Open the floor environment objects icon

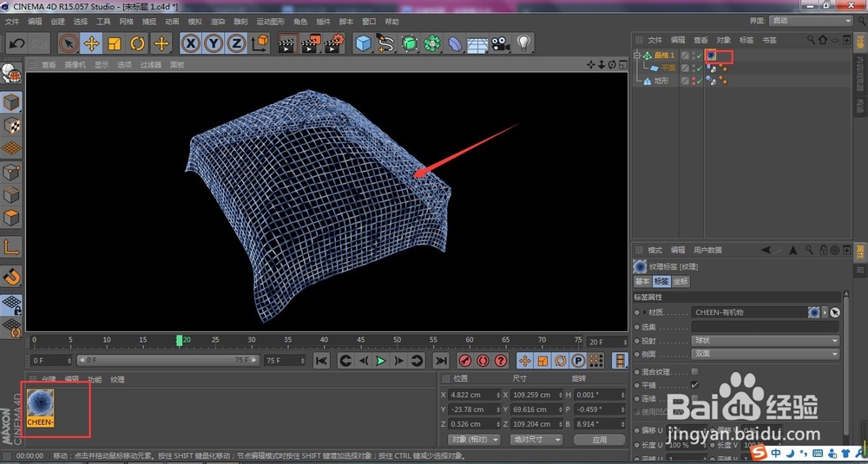[x=477, y=43]
